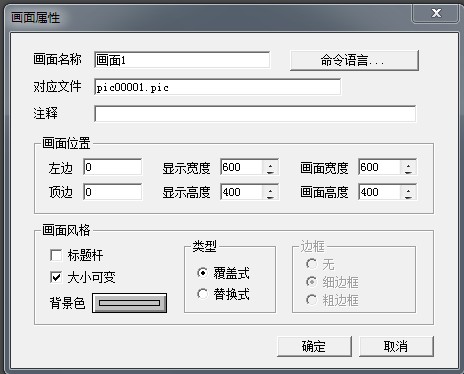Click the 画面高度 value field

point(380,192)
